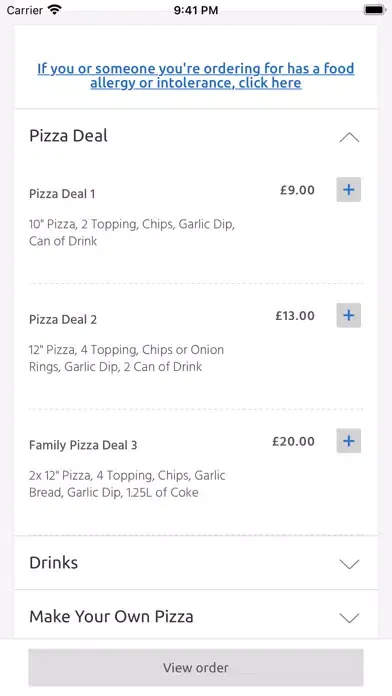The image size is (392, 696).
Task: Tap the £13.00 price label
Action: click(295, 316)
